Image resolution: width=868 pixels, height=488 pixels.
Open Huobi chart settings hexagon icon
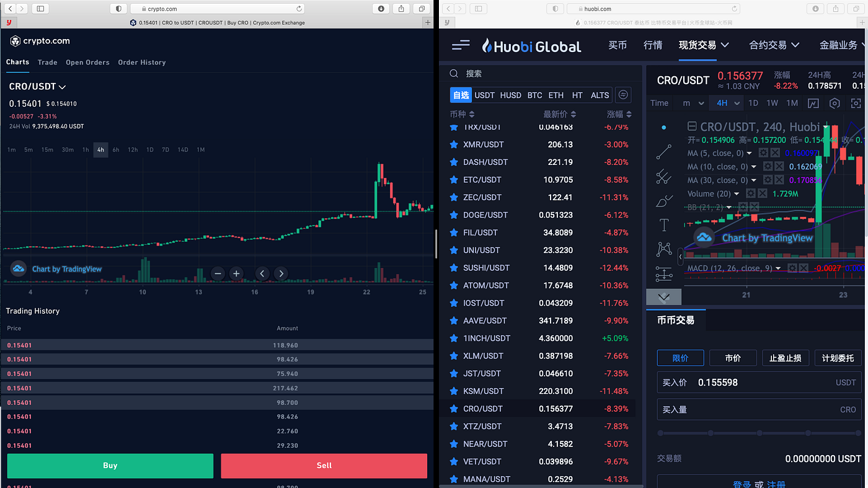point(835,103)
